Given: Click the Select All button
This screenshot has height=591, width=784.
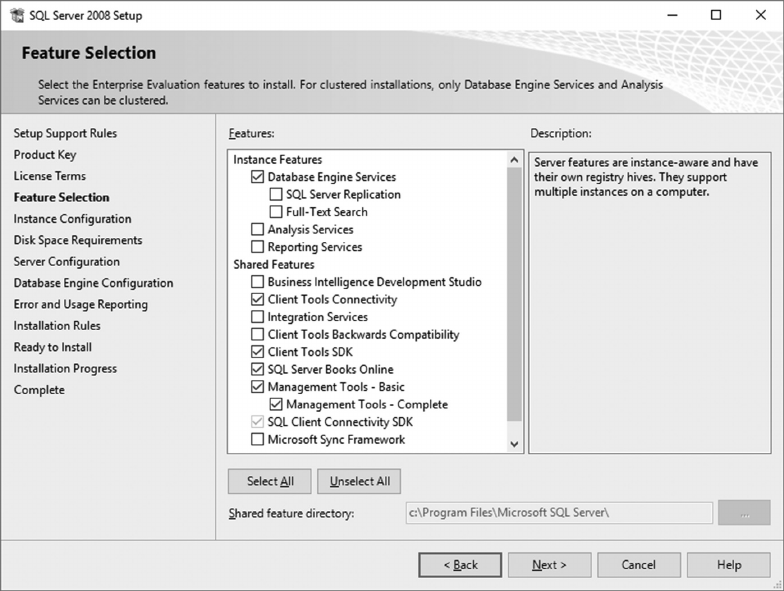Looking at the screenshot, I should 270,481.
